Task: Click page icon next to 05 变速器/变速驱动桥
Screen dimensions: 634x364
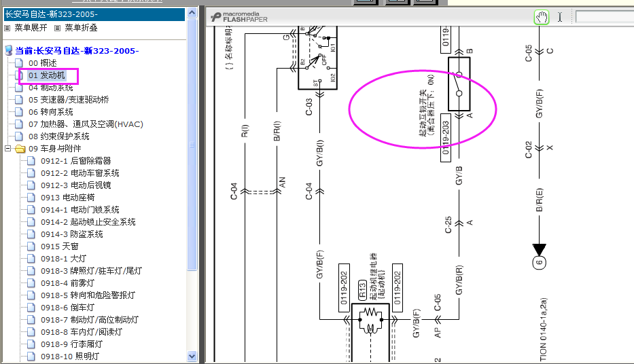Action: 18,100
